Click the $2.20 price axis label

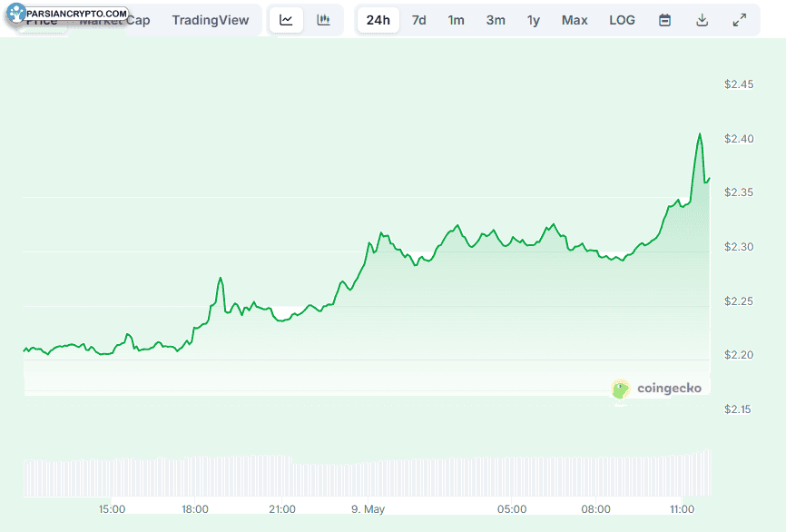[739, 355]
